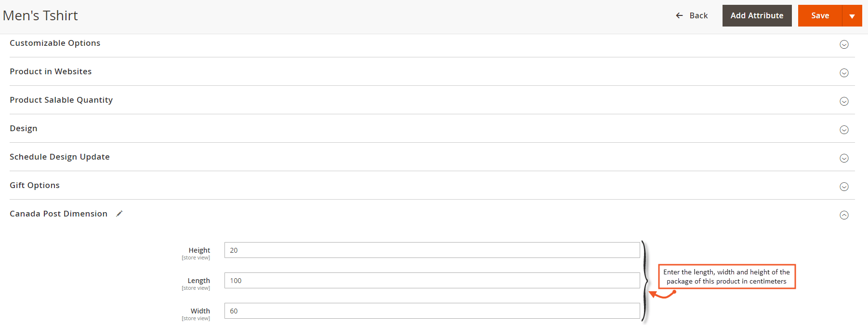
Task: Click the Gift Options chevron icon
Action: click(x=844, y=187)
